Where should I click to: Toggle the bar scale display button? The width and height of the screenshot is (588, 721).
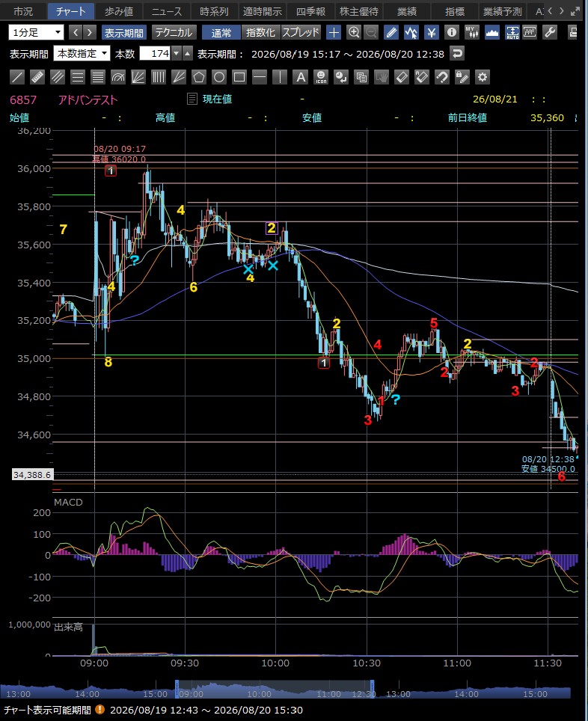pos(530,32)
